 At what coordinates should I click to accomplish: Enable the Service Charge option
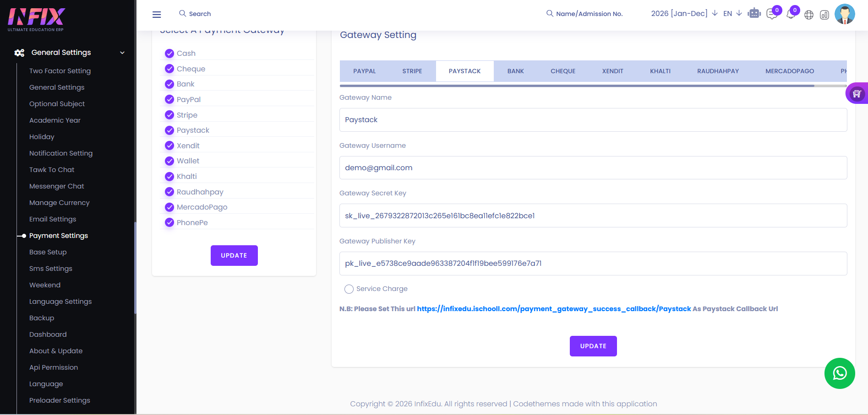[x=349, y=289]
